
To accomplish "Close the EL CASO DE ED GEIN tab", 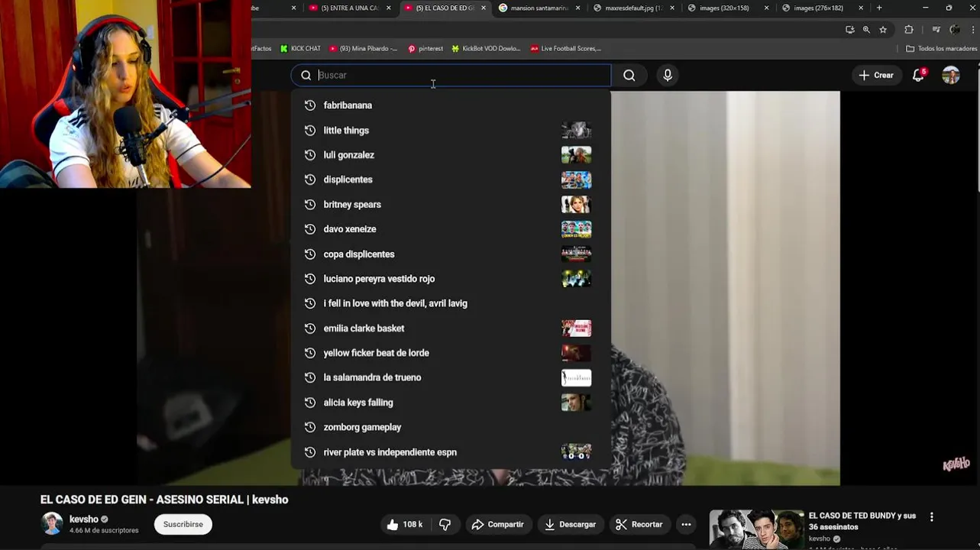I will coord(483,8).
